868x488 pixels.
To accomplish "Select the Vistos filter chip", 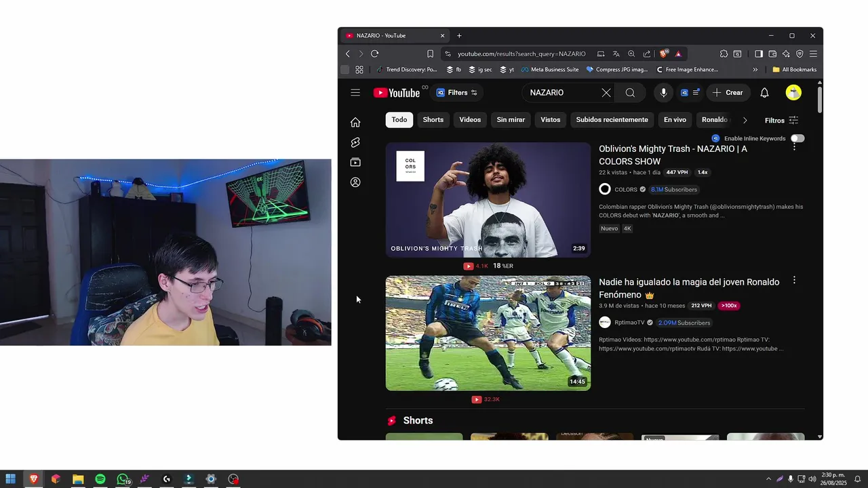I will click(x=551, y=120).
